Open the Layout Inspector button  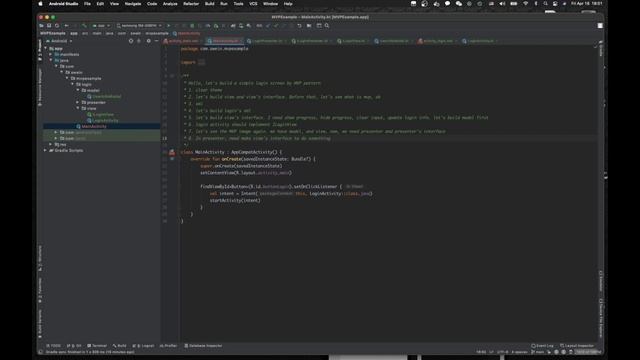click(x=577, y=346)
